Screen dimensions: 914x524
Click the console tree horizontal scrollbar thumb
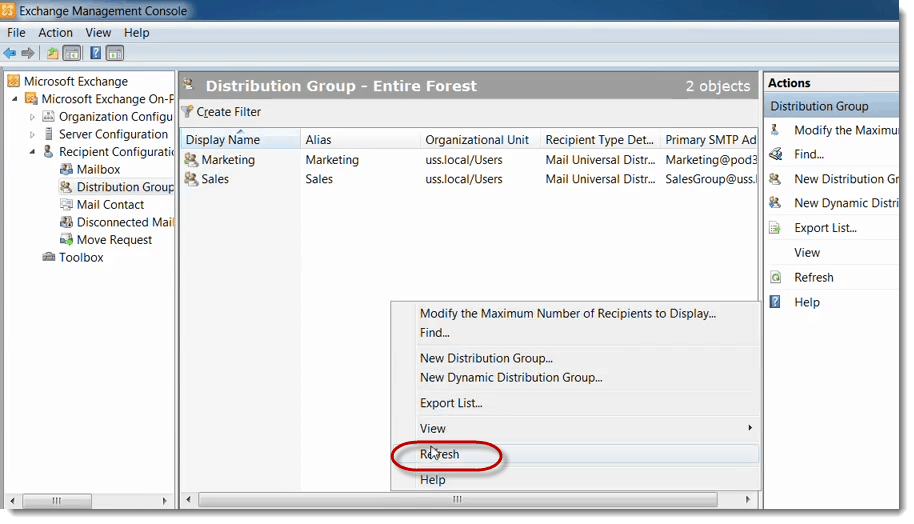(x=57, y=501)
